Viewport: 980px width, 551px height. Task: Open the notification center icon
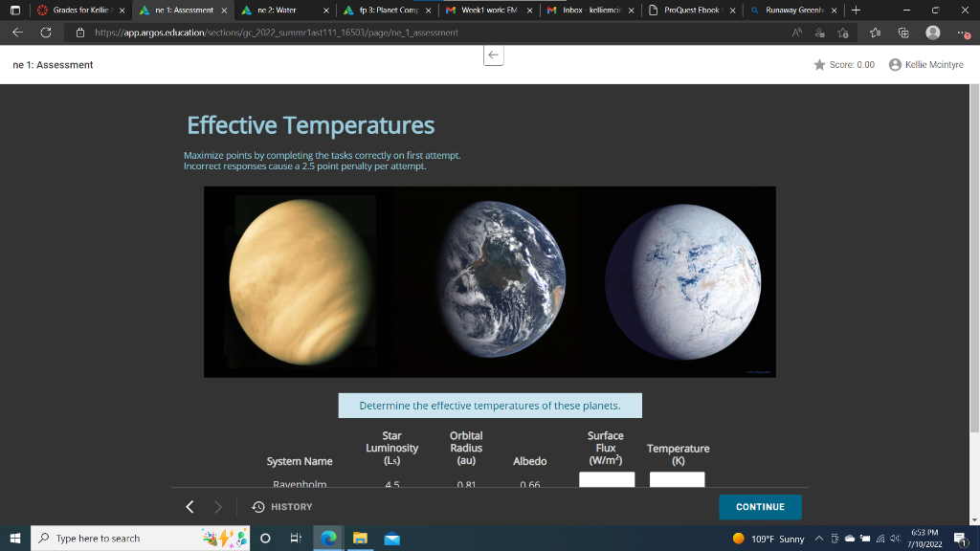tap(961, 539)
